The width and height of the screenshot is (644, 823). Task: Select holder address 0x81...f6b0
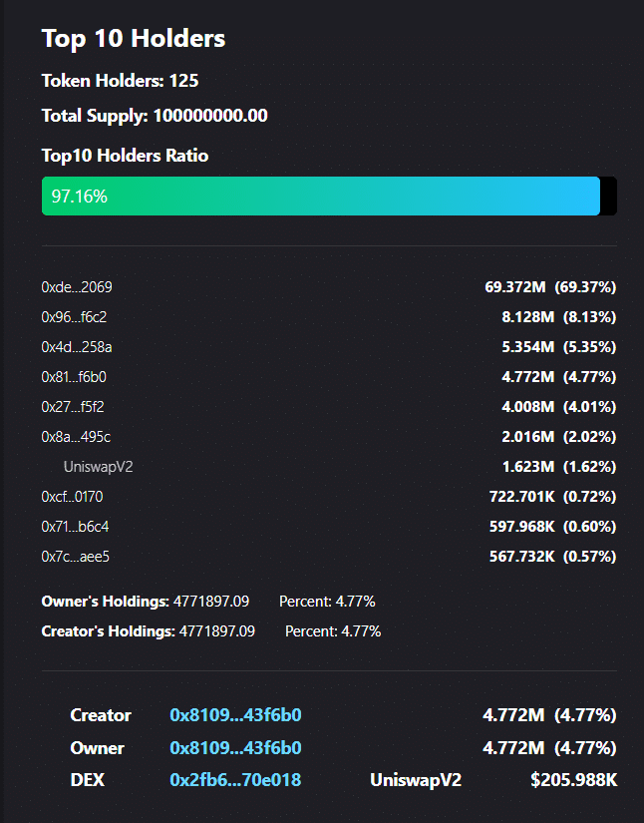coord(74,377)
